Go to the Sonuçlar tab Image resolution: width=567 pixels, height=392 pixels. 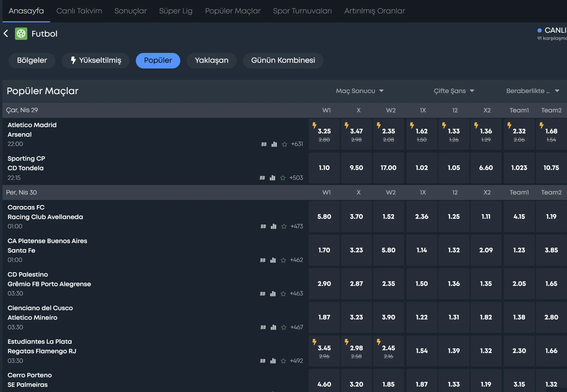131,11
